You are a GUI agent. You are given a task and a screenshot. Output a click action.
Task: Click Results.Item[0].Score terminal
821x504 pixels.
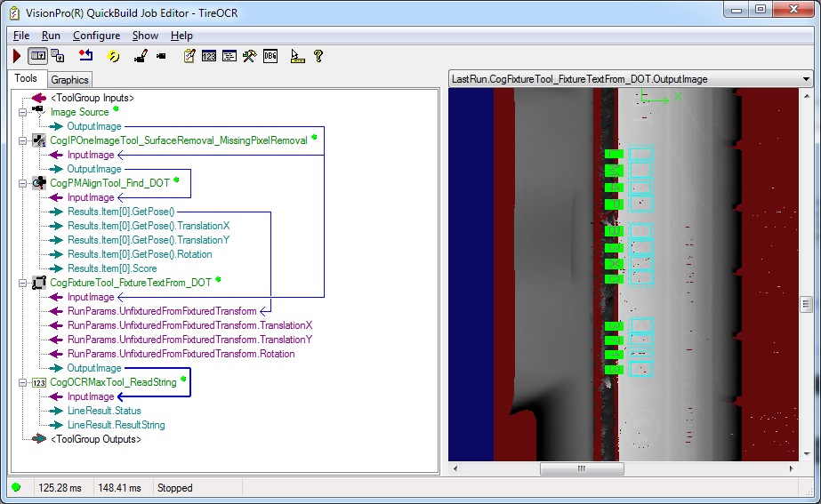112,268
